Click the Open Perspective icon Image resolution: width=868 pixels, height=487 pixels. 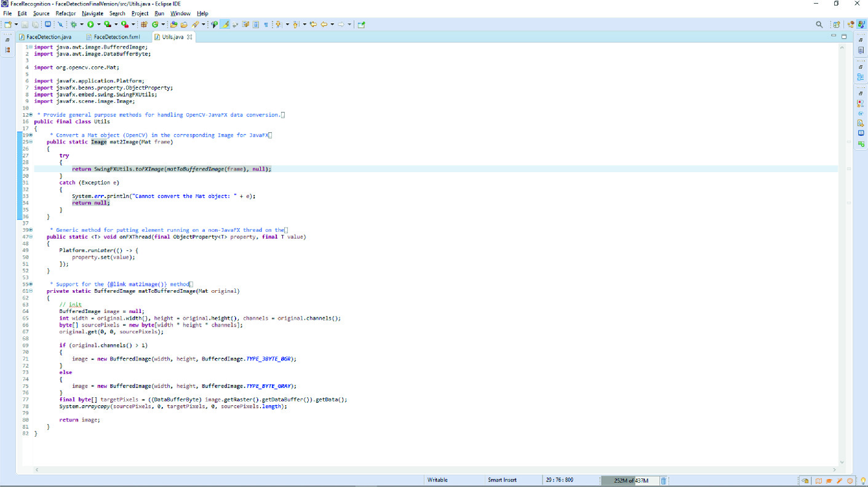coord(836,25)
